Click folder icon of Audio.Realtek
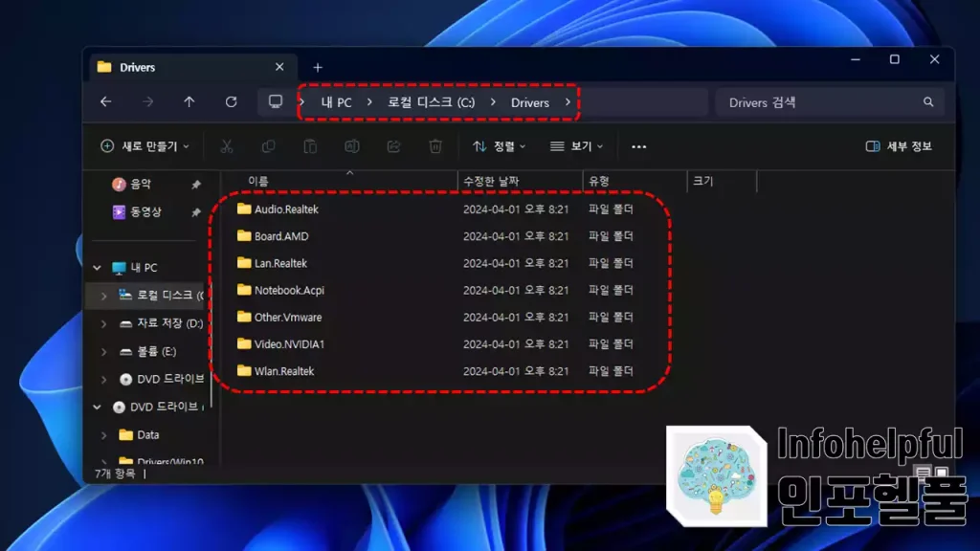 244,209
